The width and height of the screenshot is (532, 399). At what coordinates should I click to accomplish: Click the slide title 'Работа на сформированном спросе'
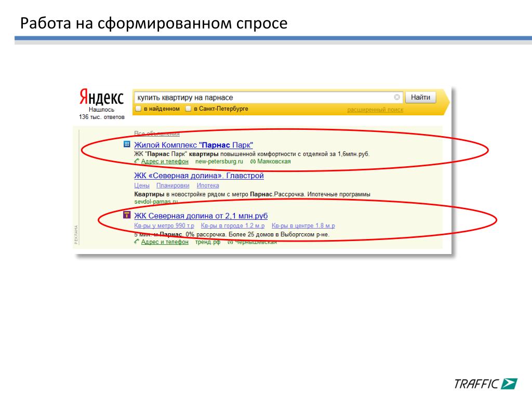click(x=154, y=23)
